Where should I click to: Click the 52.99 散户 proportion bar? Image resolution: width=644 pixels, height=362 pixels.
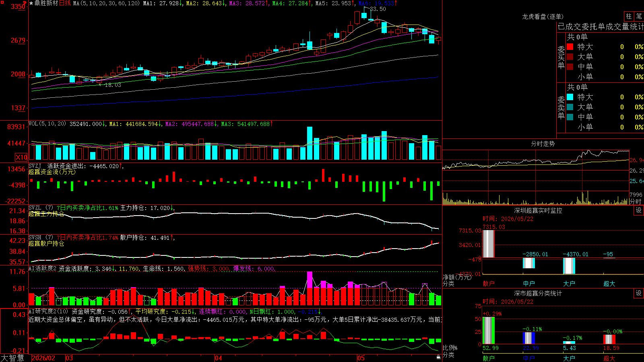[x=489, y=331]
